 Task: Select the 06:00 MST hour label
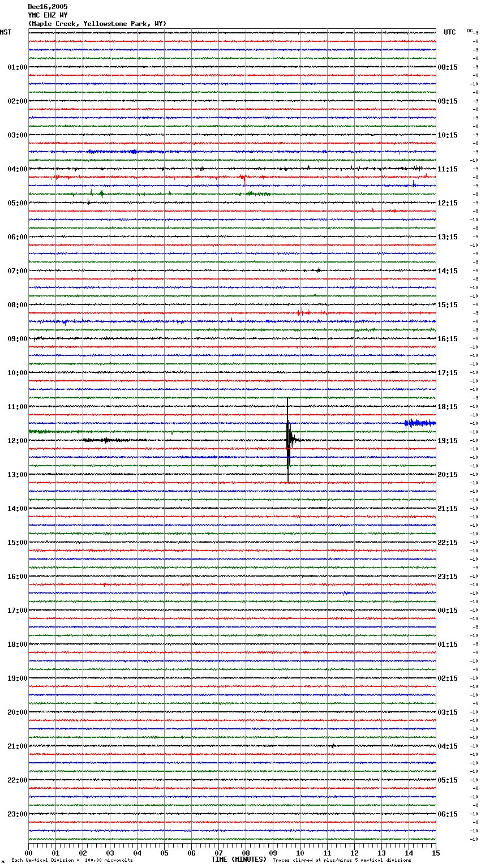pyautogui.click(x=18, y=237)
